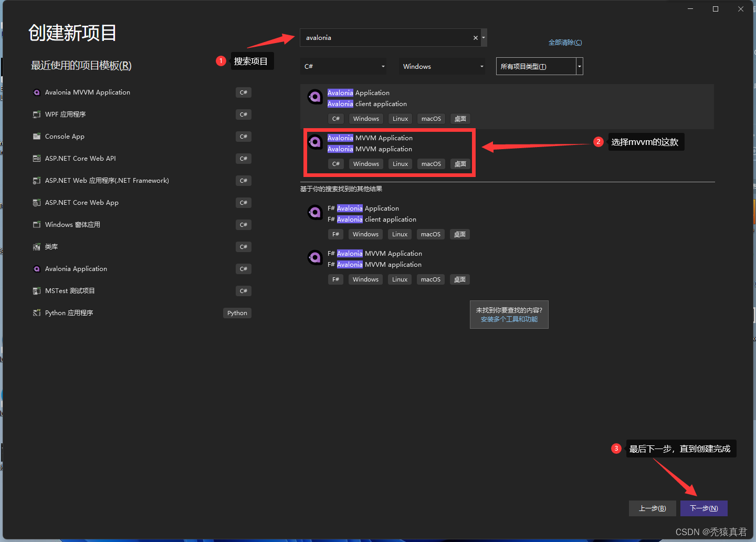Select recent template MSTest 测试项目

click(142, 291)
